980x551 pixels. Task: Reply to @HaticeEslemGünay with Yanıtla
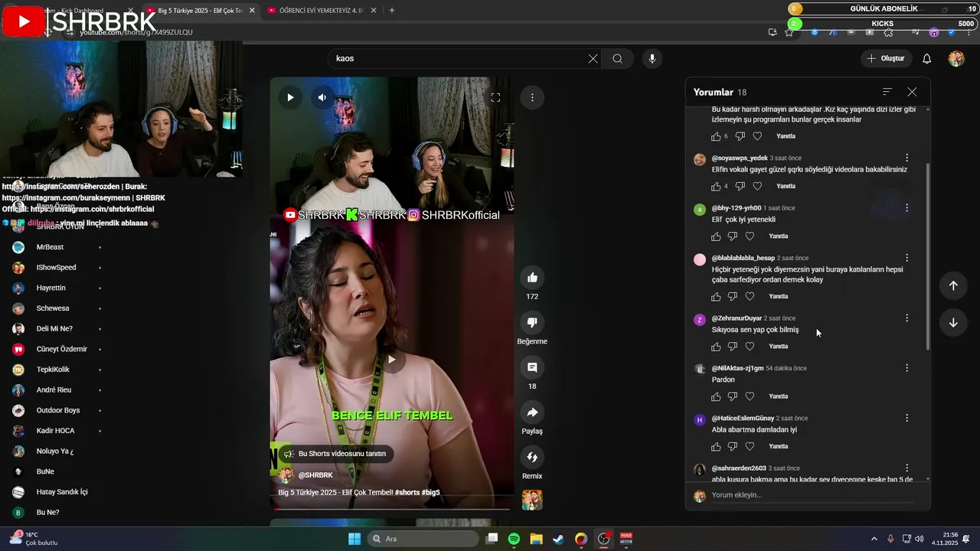click(x=778, y=446)
